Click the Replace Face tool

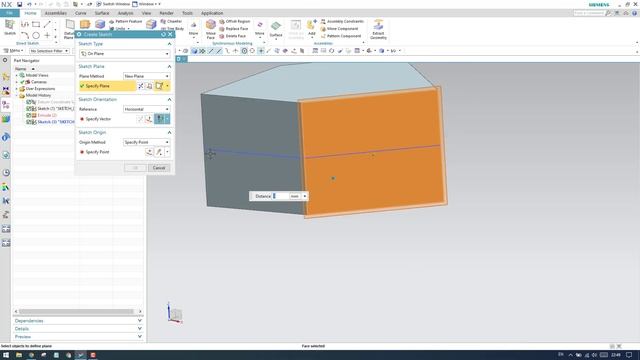(x=234, y=29)
